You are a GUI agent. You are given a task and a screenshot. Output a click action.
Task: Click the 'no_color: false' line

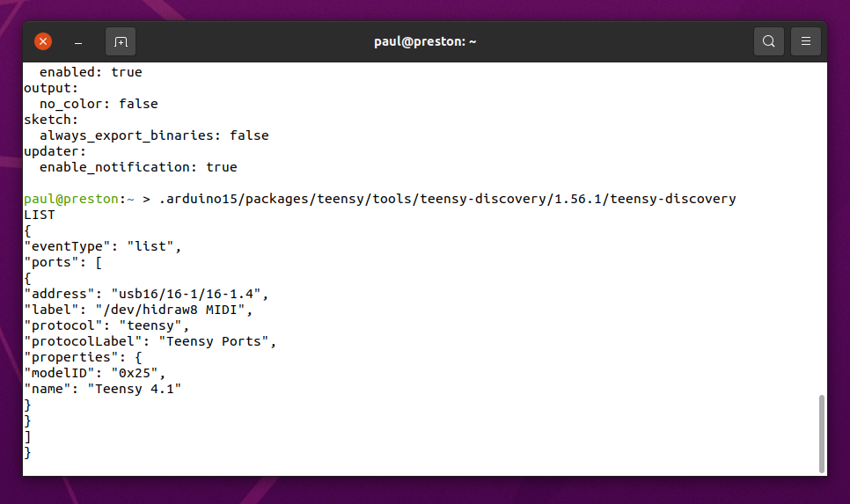[x=99, y=104]
